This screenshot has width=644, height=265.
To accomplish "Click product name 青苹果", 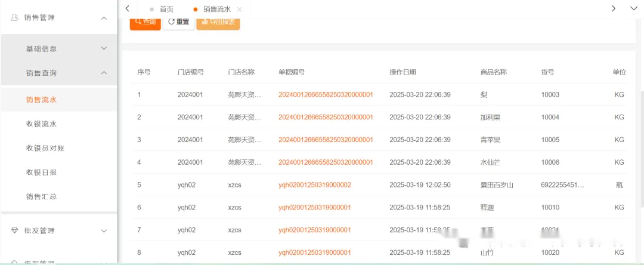I will [490, 140].
